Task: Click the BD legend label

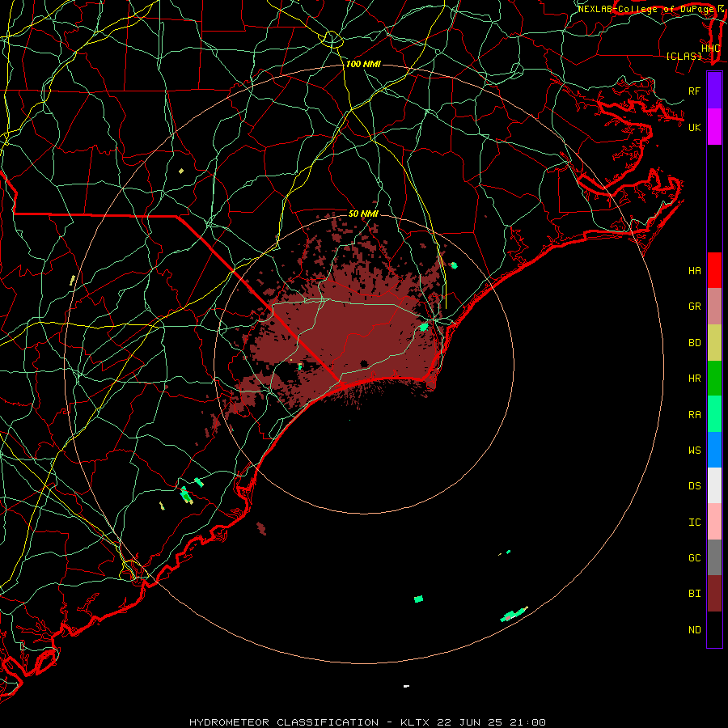Action: pos(694,343)
